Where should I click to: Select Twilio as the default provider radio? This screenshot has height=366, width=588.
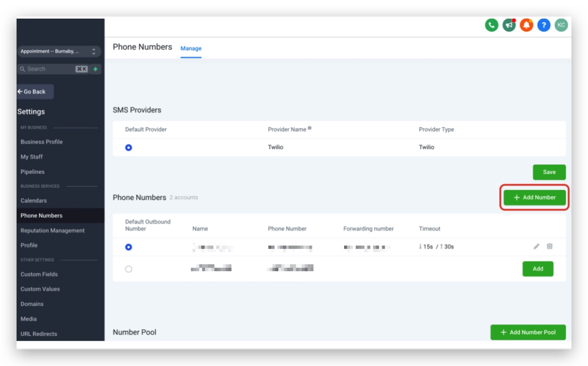point(129,147)
